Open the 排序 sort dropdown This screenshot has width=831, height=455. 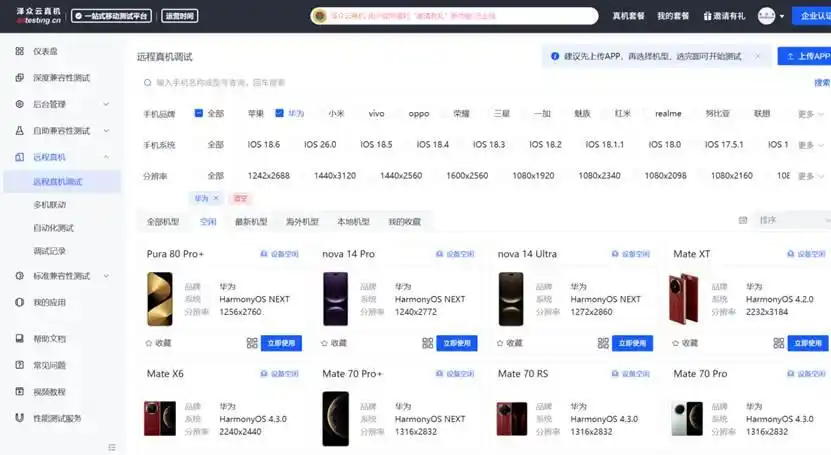(793, 220)
